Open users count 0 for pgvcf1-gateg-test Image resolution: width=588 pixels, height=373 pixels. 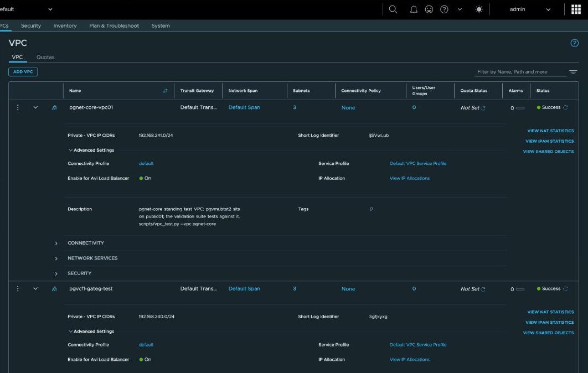coord(414,289)
